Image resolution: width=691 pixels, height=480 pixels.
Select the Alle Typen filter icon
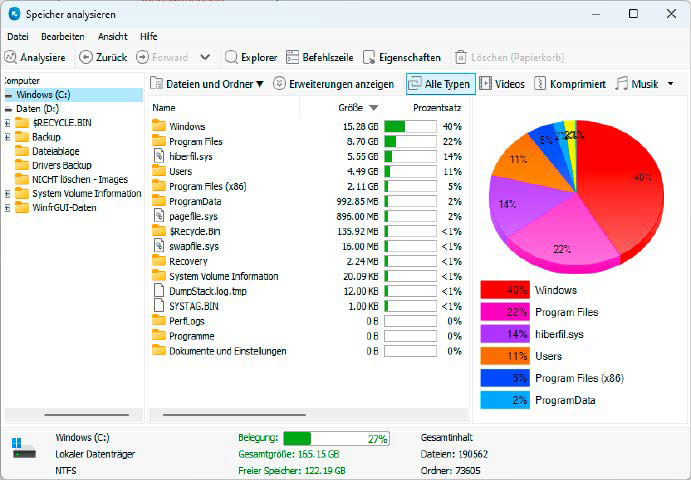point(415,83)
